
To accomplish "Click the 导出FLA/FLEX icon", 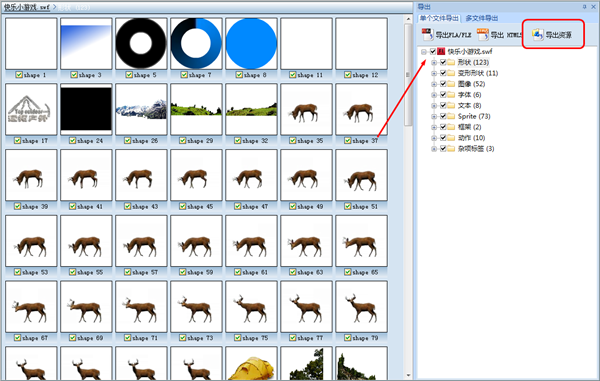I will pos(427,34).
